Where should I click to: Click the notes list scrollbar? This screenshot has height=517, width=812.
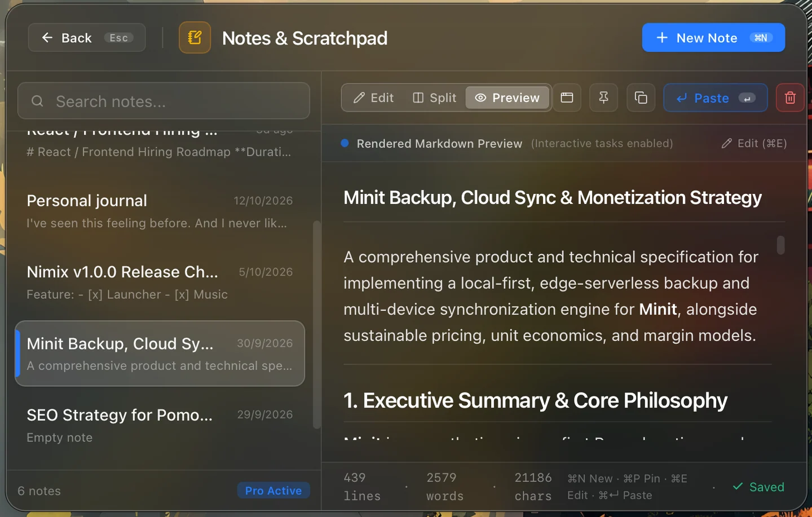point(316,324)
